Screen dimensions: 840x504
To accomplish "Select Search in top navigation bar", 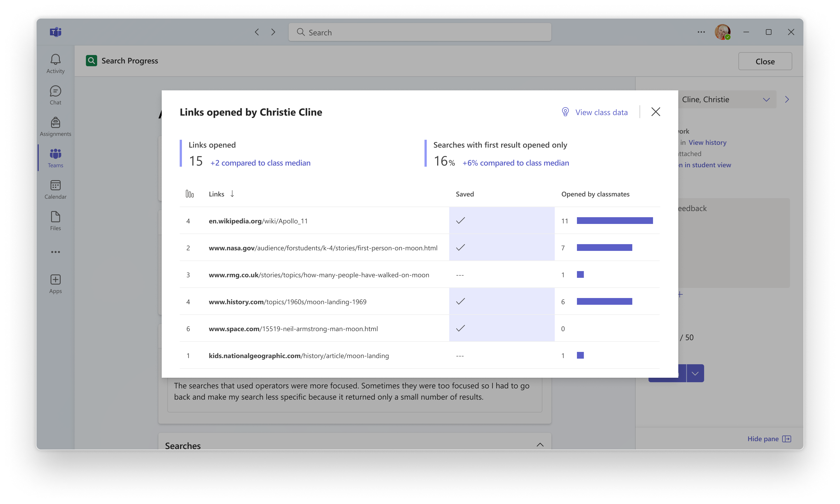I will pos(420,32).
